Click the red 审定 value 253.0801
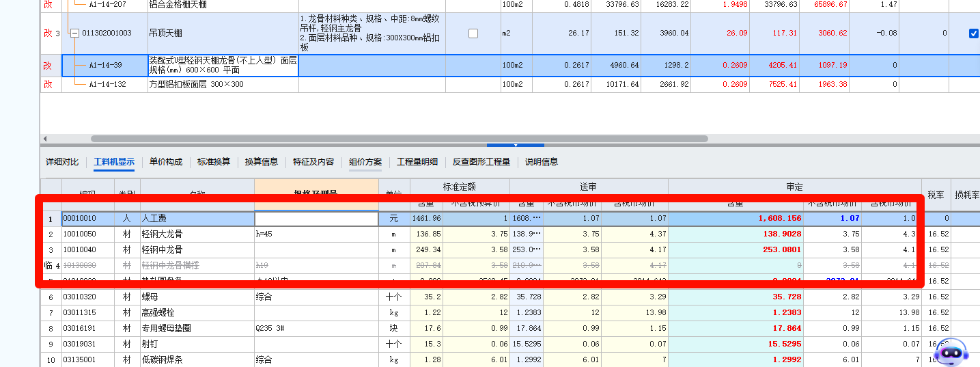980x367 pixels. (x=736, y=249)
